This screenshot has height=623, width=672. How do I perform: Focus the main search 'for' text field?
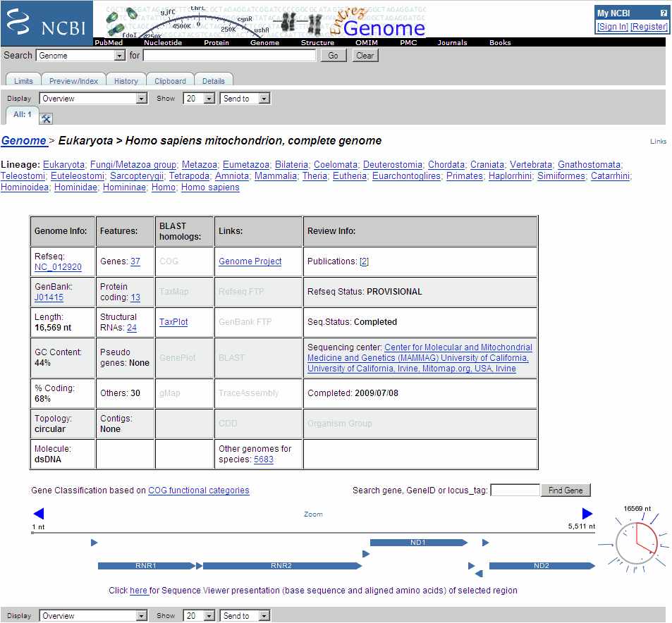click(x=230, y=56)
